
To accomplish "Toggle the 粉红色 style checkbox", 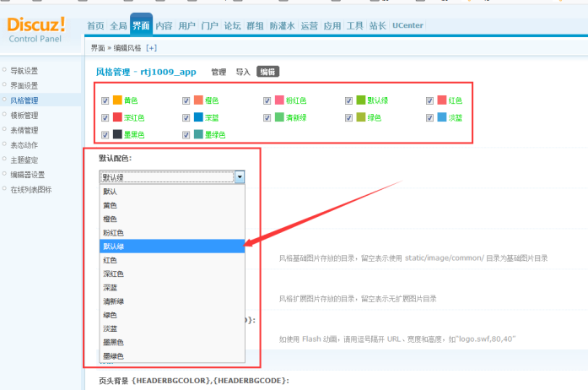I will [x=267, y=100].
